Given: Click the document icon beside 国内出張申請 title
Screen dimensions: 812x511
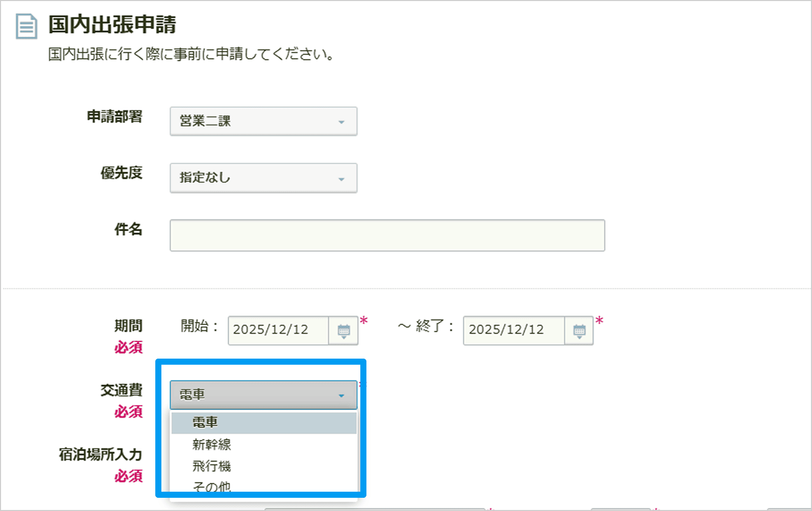Looking at the screenshot, I should tap(25, 27).
